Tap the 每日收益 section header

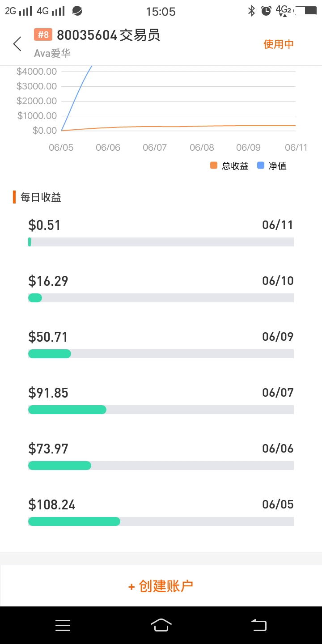41,197
